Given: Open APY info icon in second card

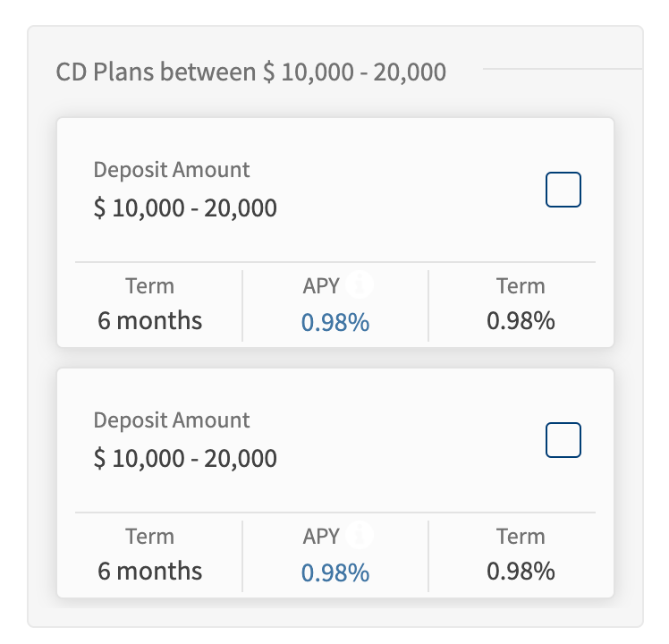Looking at the screenshot, I should coord(360,535).
